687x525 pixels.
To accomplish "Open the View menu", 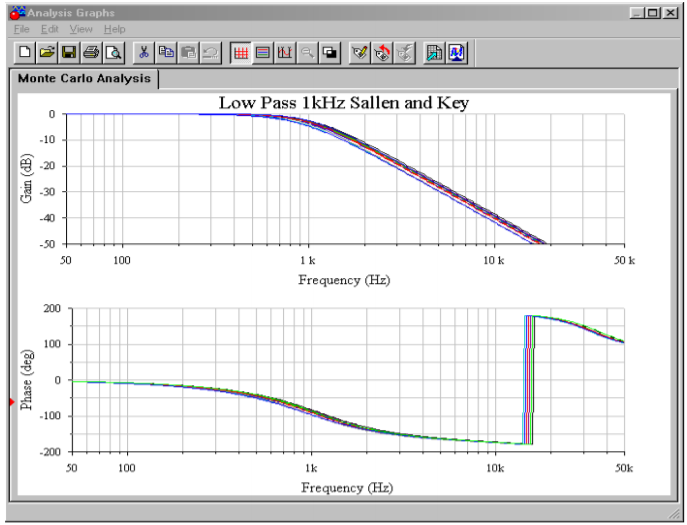I will pyautogui.click(x=81, y=29).
